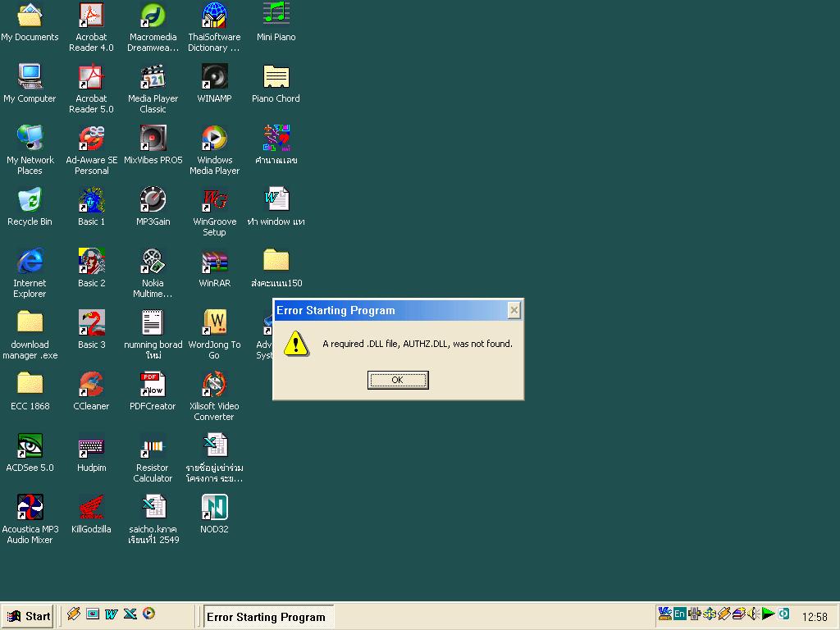Select the ECC 1868 folder

click(30, 391)
